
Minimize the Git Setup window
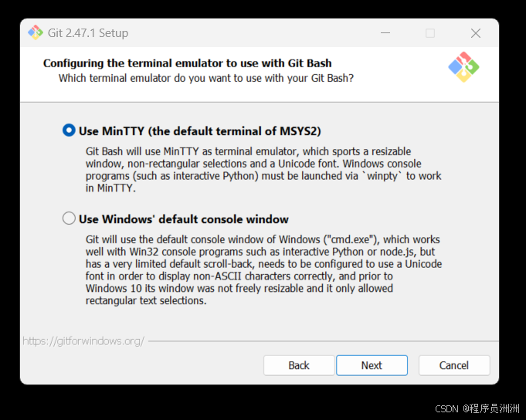[x=385, y=33]
